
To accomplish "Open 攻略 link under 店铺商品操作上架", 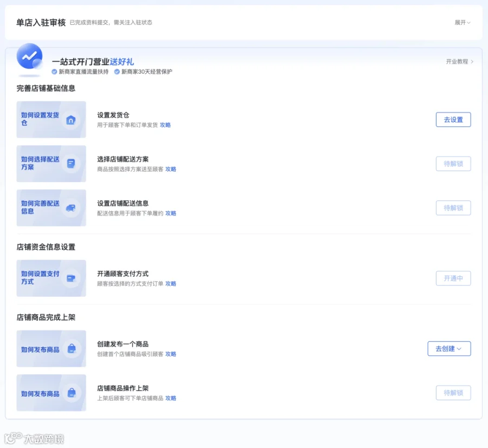I will (171, 398).
